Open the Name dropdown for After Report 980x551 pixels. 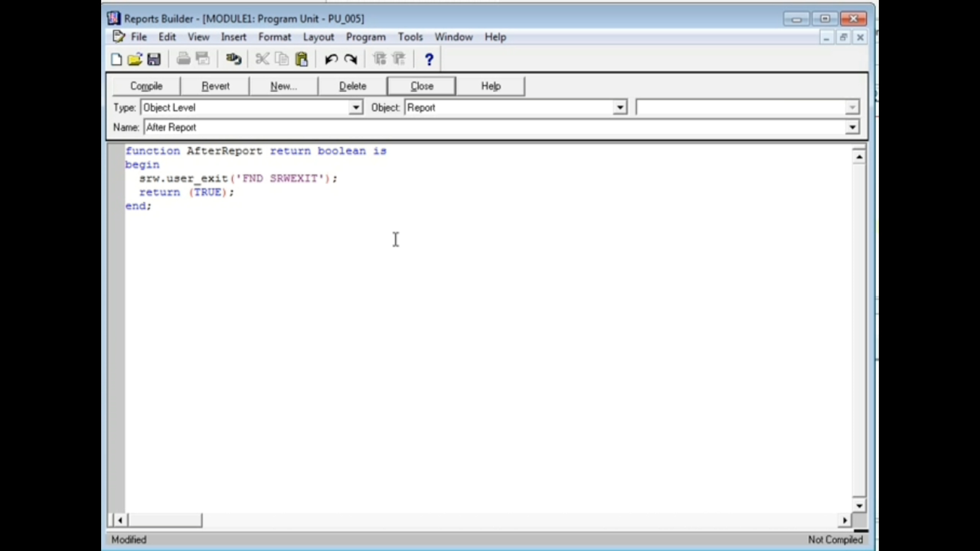[x=852, y=127]
